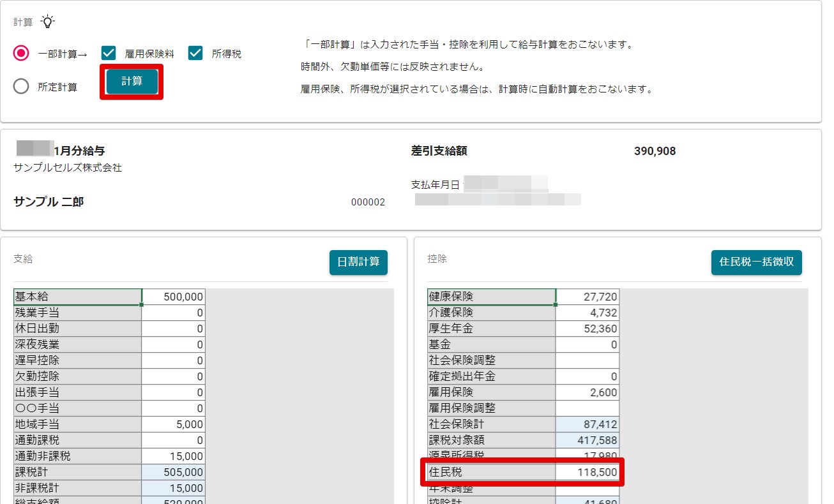Click the 基本給 row label
Viewport: 834px width, 504px height.
(x=77, y=297)
